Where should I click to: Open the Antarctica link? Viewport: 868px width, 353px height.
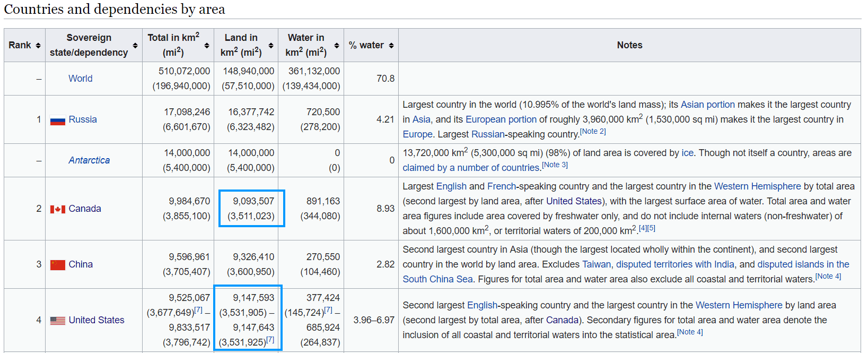pos(89,160)
